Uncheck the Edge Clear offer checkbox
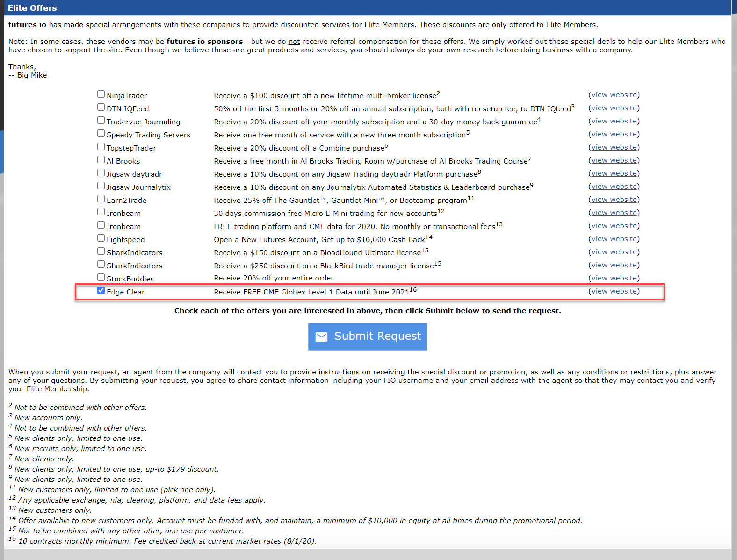The height and width of the screenshot is (560, 737). pyautogui.click(x=101, y=290)
